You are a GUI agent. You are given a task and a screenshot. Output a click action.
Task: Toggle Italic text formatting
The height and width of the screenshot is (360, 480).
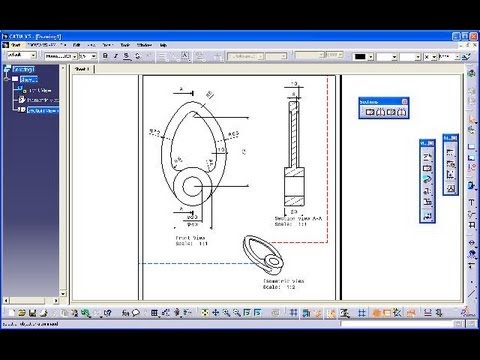pos(116,56)
